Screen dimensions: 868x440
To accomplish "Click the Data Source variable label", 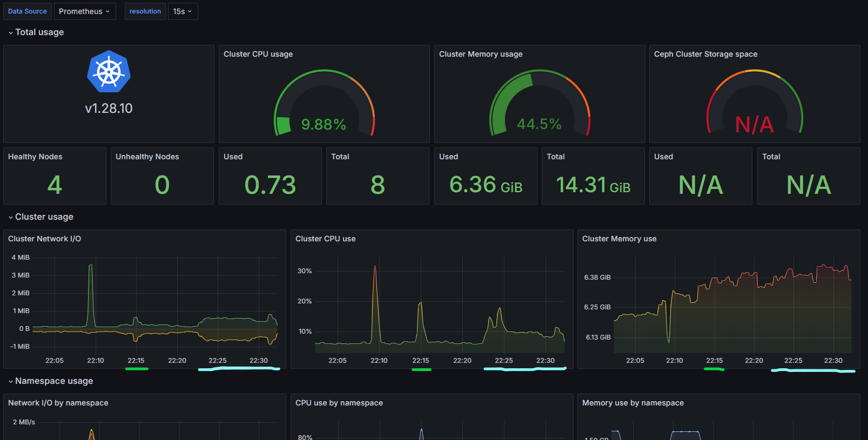I will click(x=28, y=11).
